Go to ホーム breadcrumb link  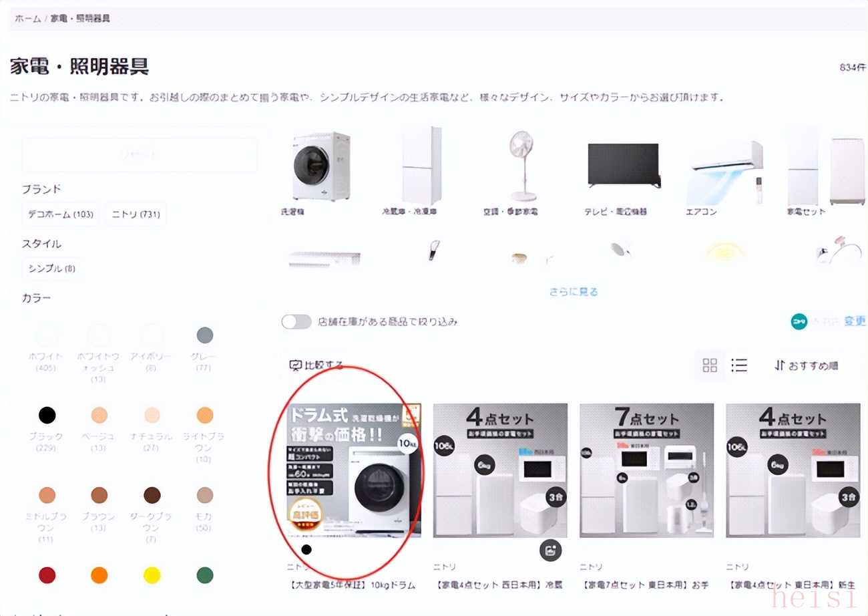coord(28,18)
